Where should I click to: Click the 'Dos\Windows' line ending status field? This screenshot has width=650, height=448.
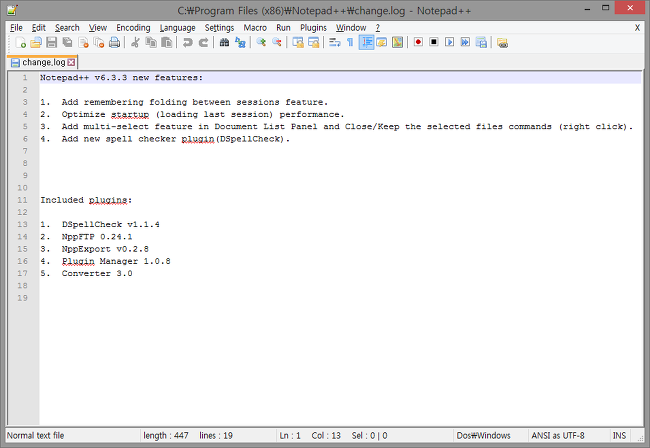[x=483, y=436]
